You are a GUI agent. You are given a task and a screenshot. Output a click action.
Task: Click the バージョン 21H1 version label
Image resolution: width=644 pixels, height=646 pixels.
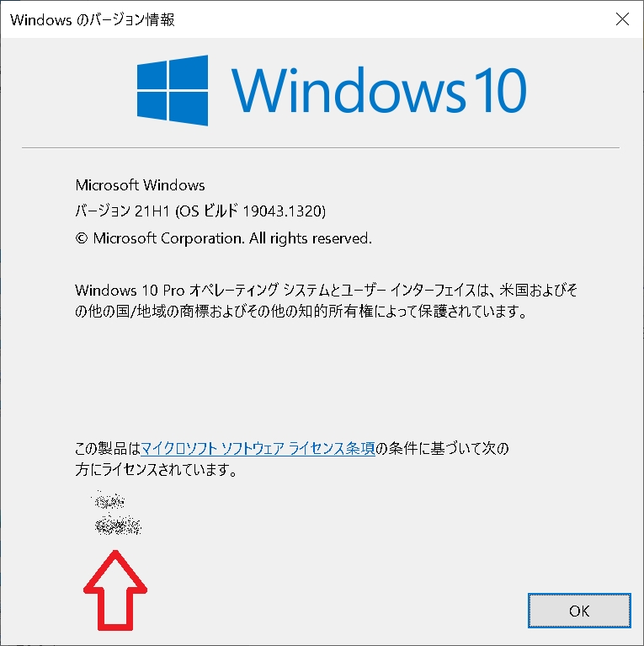122,211
